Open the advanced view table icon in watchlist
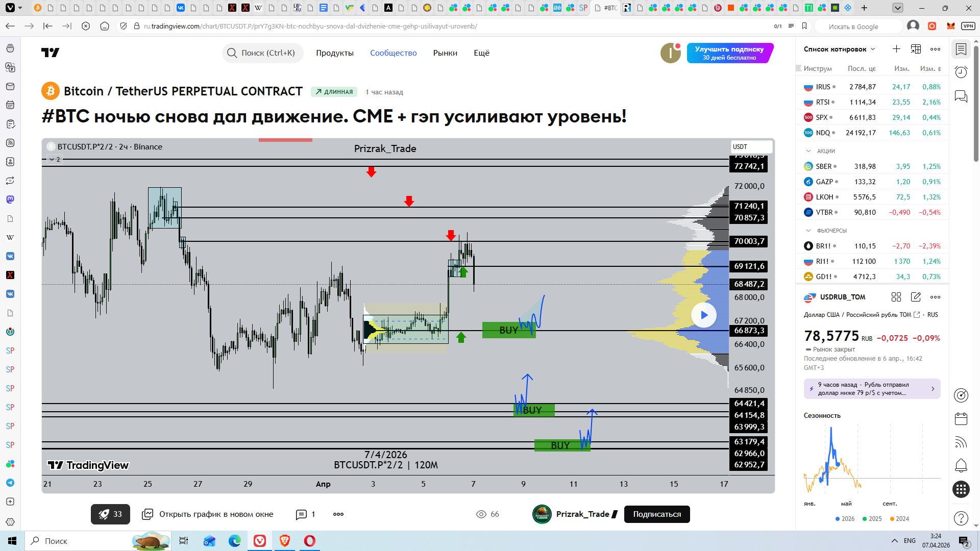The height and width of the screenshot is (551, 980). pos(916,49)
